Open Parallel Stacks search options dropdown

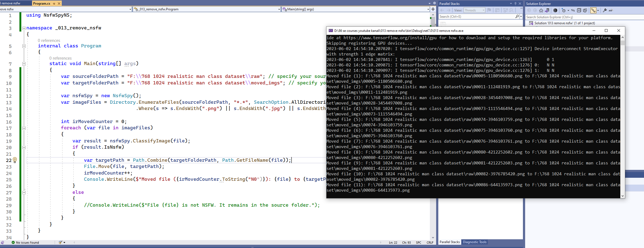click(521, 17)
